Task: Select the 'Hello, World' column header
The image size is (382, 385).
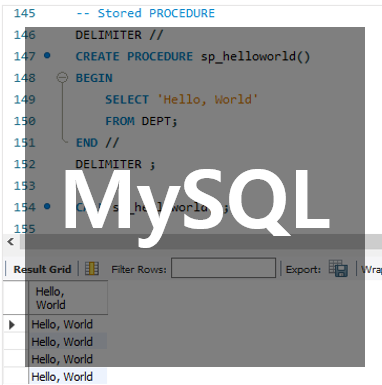Action: click(68, 298)
